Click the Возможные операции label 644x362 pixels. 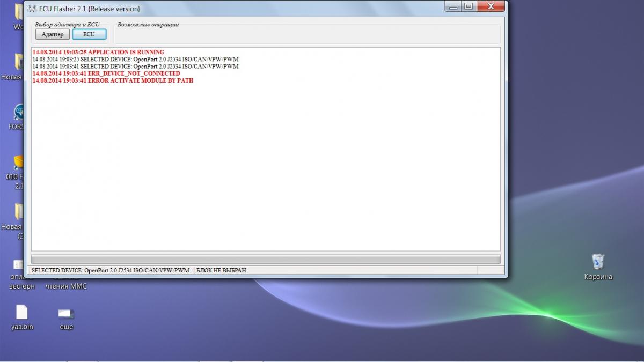148,24
